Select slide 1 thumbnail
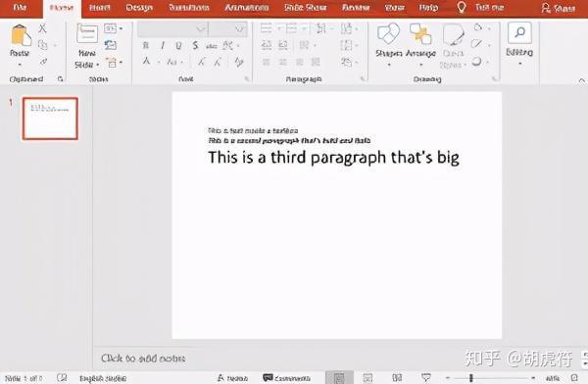This screenshot has width=588, height=384. [x=50, y=119]
